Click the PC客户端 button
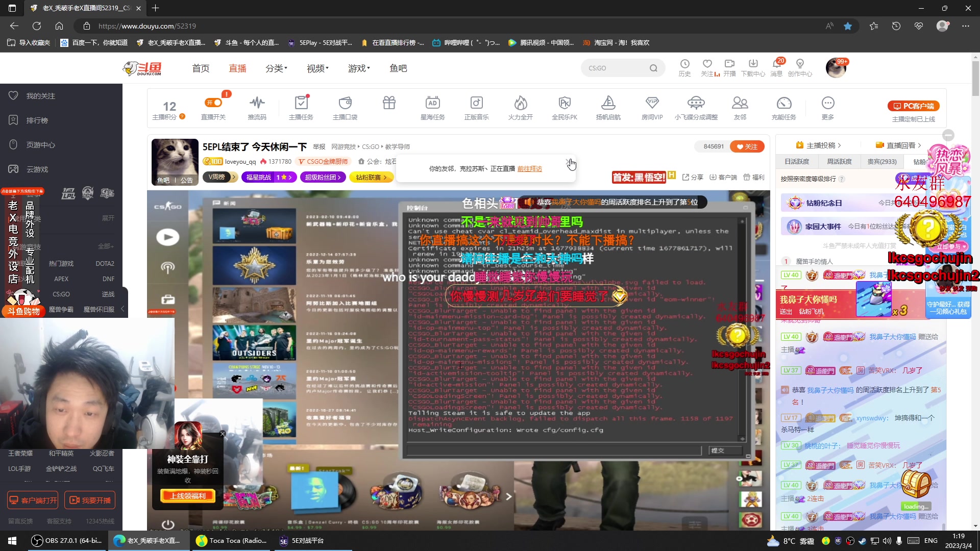 coord(914,106)
